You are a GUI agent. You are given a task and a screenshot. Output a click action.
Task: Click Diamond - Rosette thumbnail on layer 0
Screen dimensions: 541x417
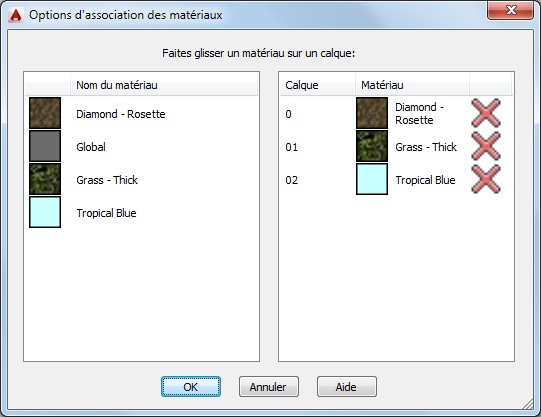pos(372,113)
